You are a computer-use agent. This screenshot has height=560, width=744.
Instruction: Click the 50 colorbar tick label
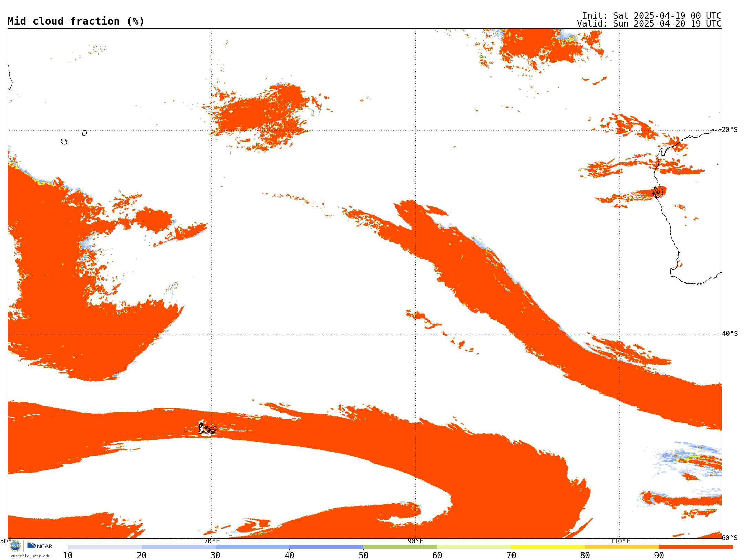[x=363, y=556]
